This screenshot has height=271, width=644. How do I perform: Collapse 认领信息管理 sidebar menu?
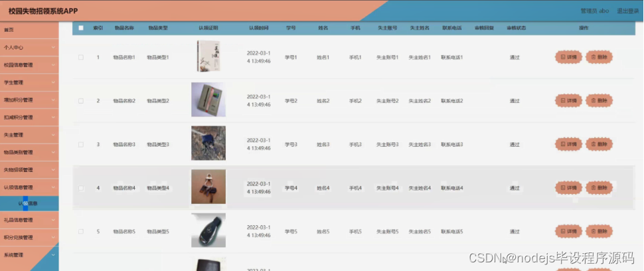(29, 187)
